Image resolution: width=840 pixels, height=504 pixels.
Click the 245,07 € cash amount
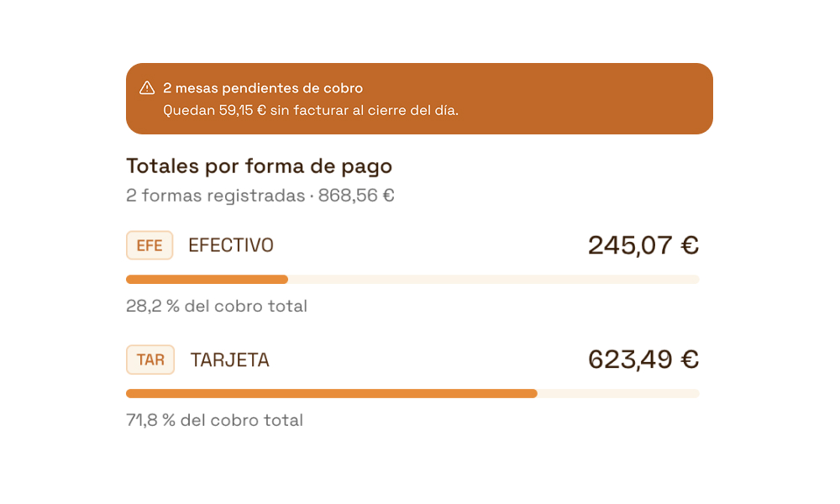coord(643,245)
